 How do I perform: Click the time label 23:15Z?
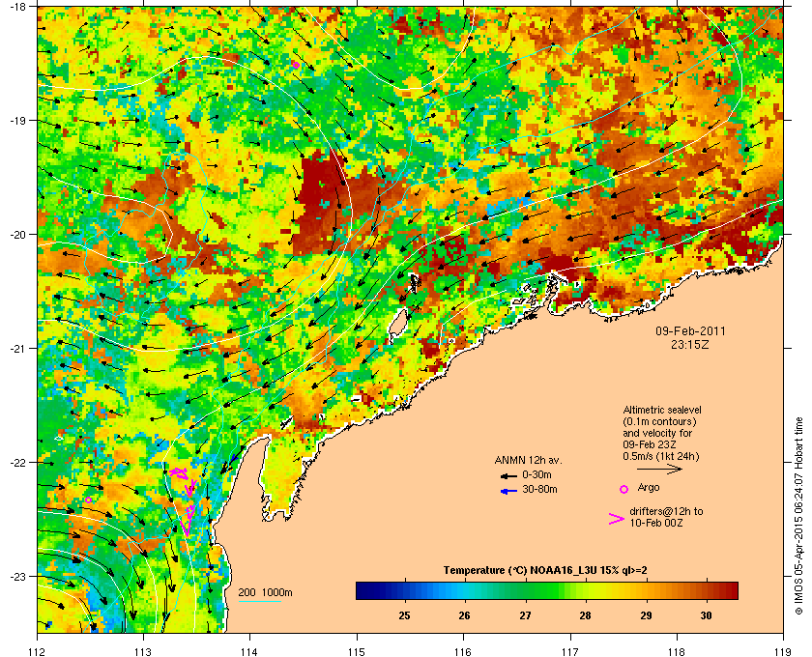(690, 344)
